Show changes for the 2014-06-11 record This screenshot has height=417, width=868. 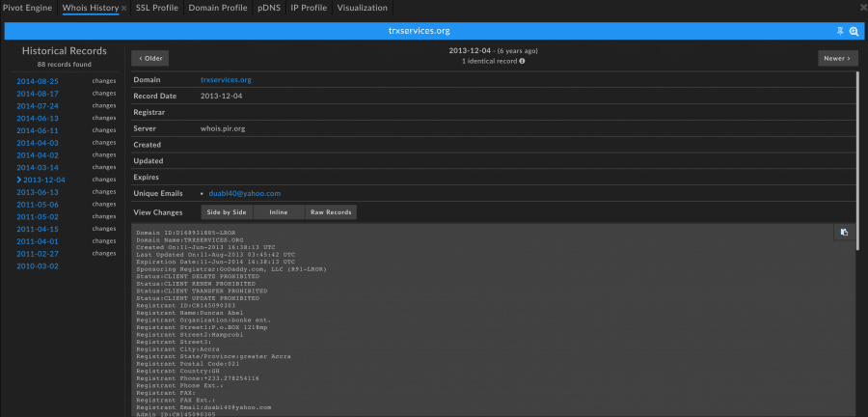104,130
